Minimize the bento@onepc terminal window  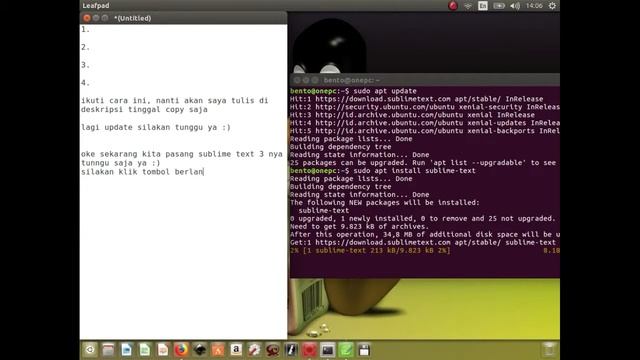[306, 80]
